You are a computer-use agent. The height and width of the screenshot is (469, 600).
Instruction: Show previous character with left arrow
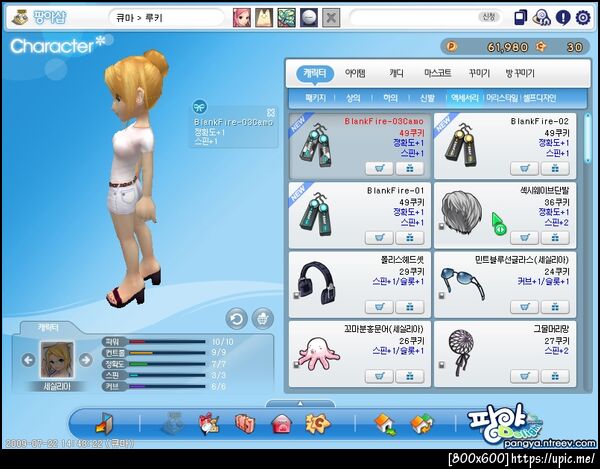(x=28, y=360)
